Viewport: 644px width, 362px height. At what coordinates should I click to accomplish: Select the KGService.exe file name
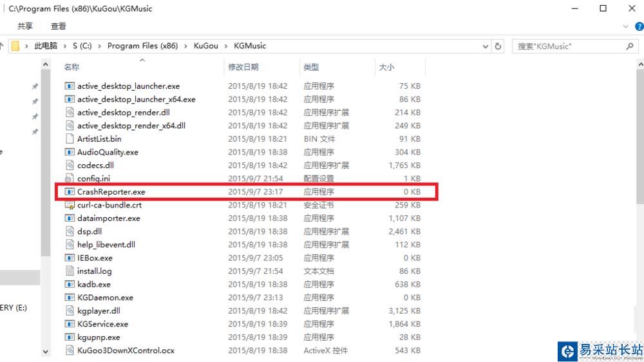click(102, 324)
